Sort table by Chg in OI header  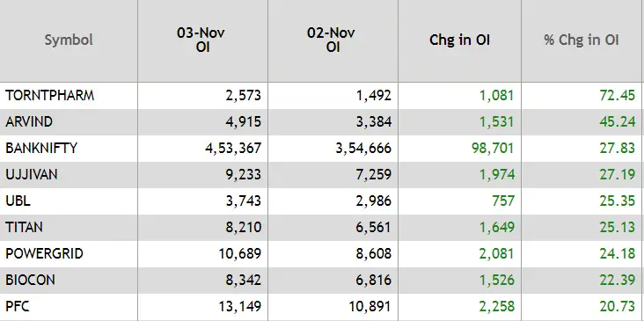coord(459,40)
